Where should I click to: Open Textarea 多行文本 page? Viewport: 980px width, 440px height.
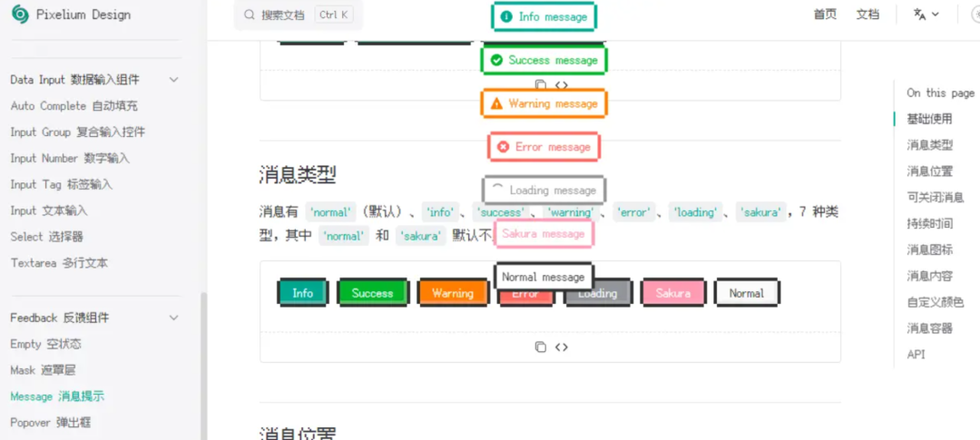59,264
